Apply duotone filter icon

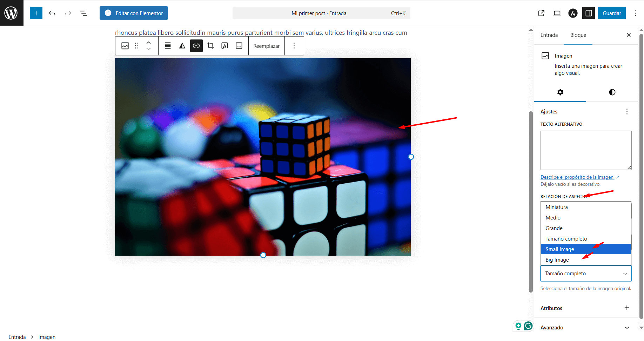coord(182,46)
